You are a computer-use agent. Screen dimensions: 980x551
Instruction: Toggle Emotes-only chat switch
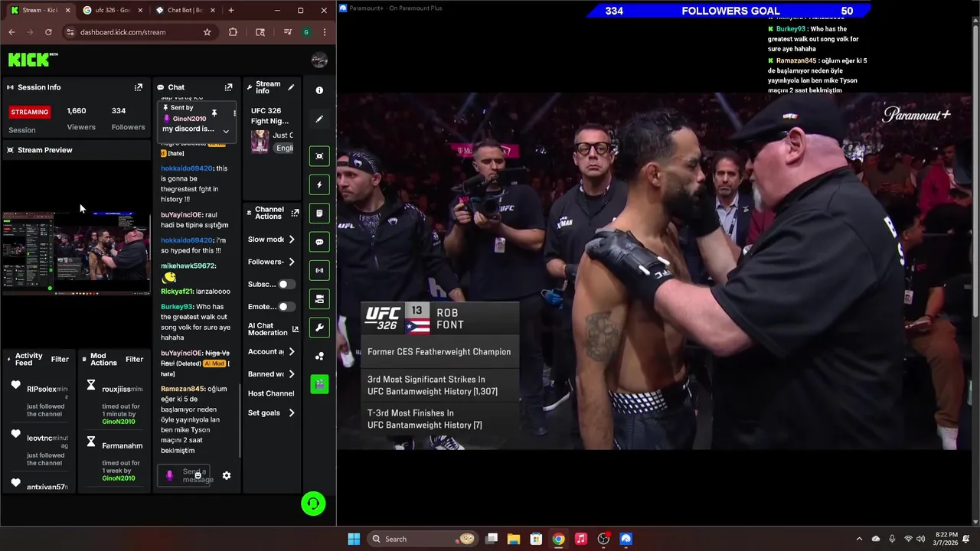pos(286,307)
